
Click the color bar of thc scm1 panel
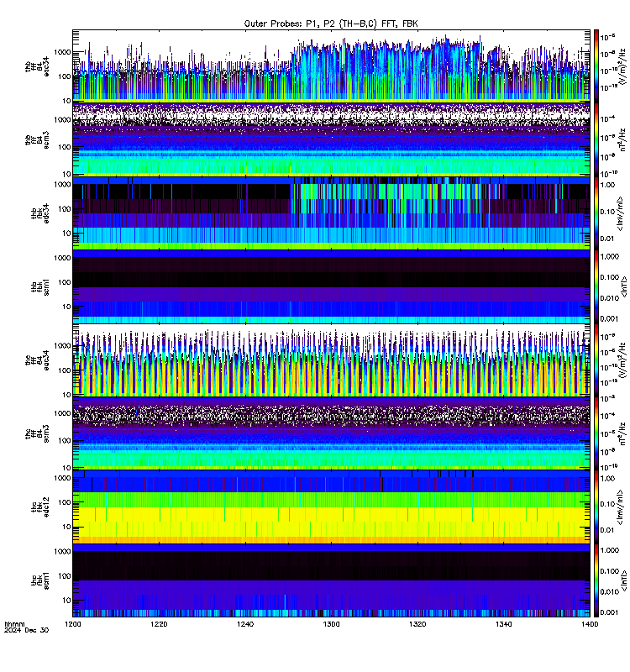coord(596,580)
